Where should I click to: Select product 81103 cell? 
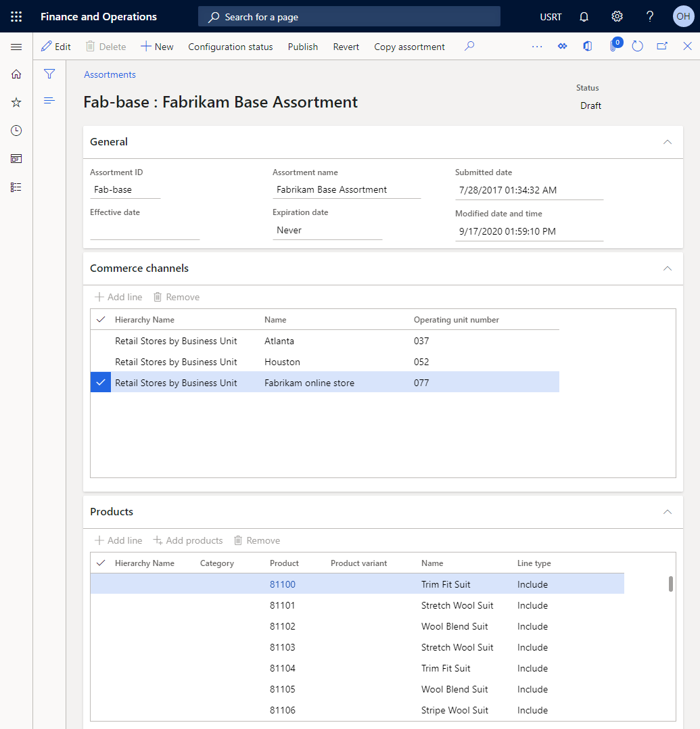coord(282,647)
